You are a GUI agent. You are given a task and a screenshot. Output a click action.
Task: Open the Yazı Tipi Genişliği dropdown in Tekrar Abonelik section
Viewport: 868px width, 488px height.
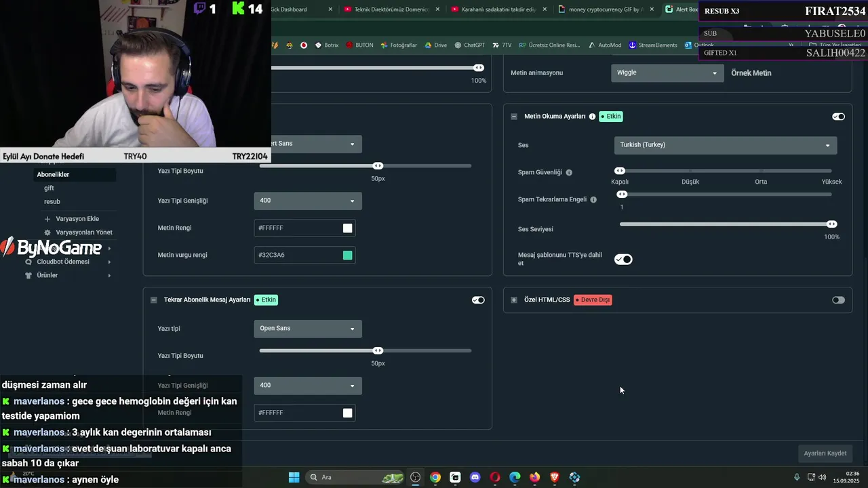pyautogui.click(x=308, y=386)
